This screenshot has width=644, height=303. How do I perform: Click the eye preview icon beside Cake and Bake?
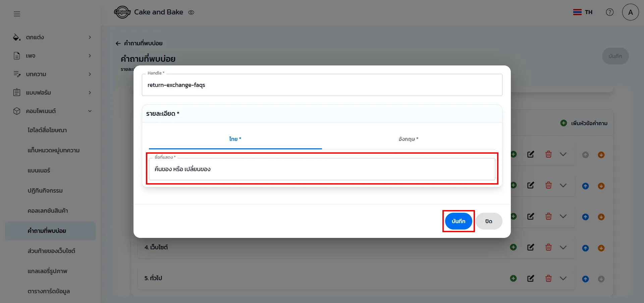(x=191, y=12)
